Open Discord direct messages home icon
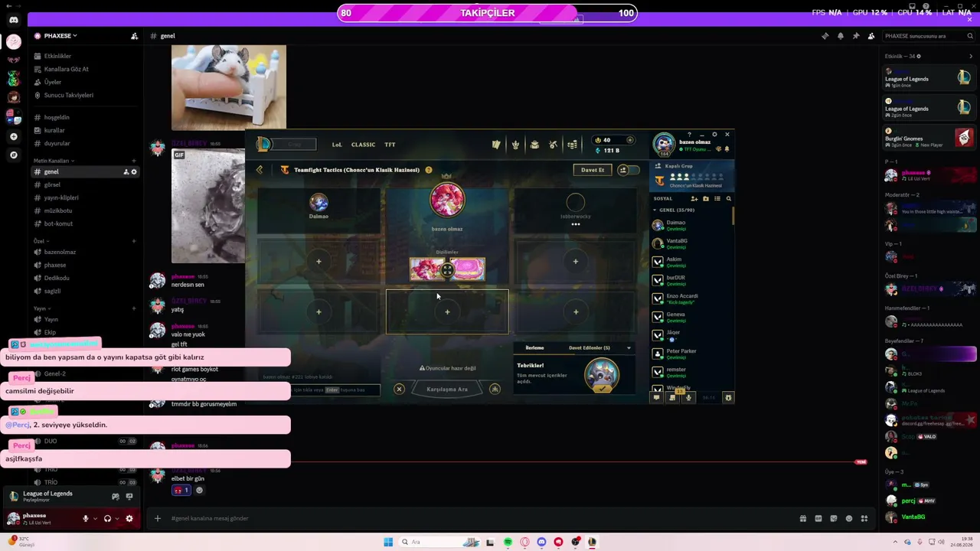The height and width of the screenshot is (551, 980). (x=13, y=20)
